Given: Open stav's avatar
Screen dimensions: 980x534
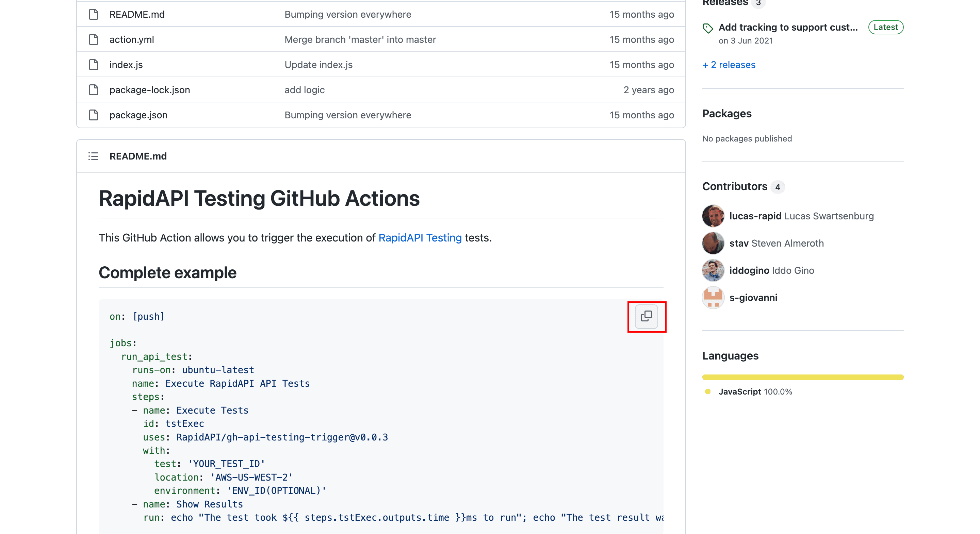Looking at the screenshot, I should click(713, 244).
